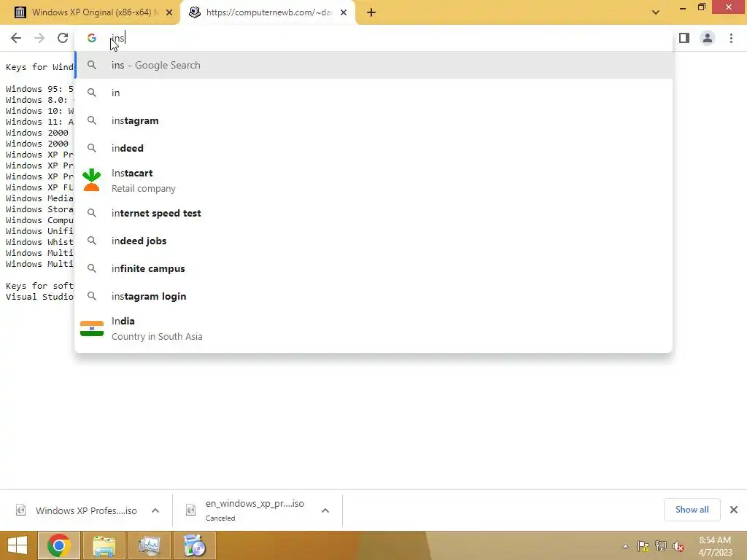Click the network tray icon
This screenshot has width=747, height=560.
(661, 546)
